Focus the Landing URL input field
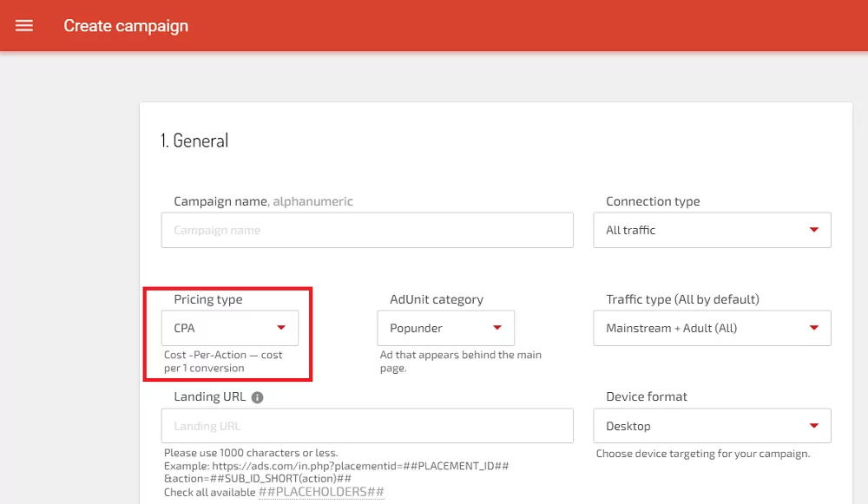This screenshot has width=868, height=504. pyautogui.click(x=367, y=426)
